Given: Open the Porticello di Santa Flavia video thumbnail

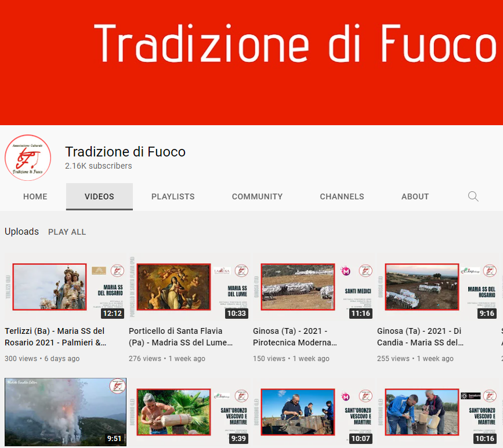Looking at the screenshot, I should point(190,287).
